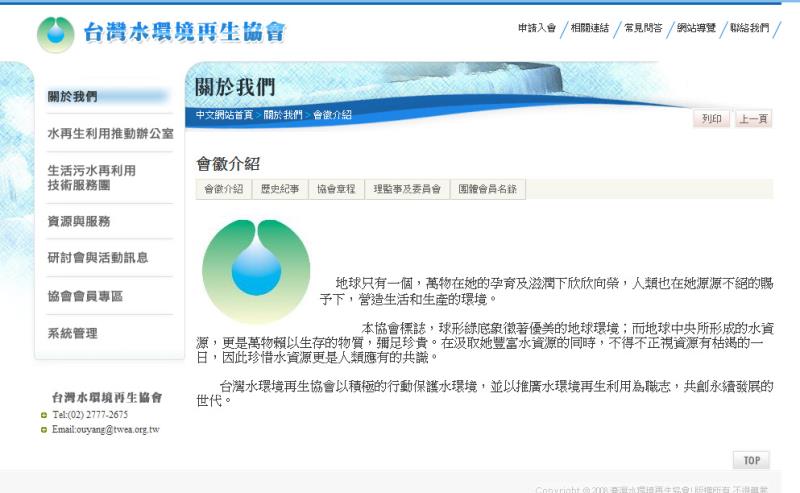Click the water drop logo in the site header
800x493 pixels.
(x=56, y=34)
